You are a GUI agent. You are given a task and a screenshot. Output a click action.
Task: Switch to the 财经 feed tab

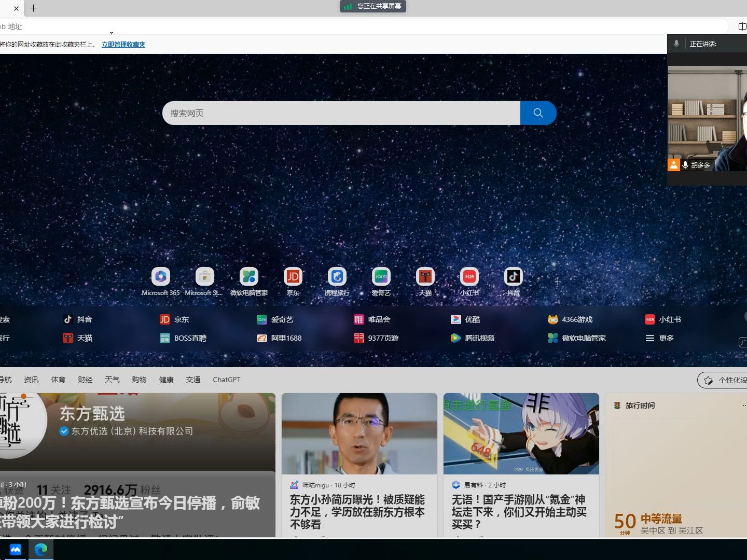click(85, 380)
